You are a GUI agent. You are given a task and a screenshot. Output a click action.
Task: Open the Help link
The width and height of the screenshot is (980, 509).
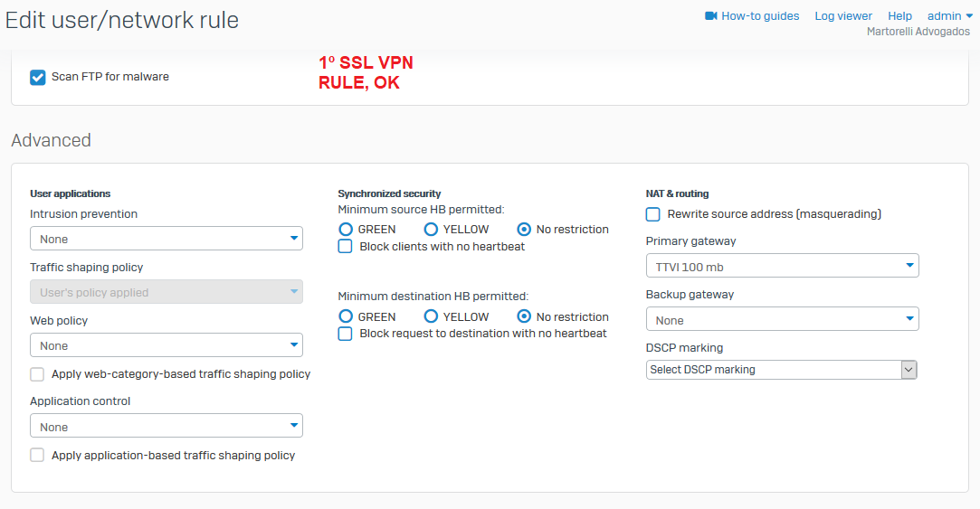click(899, 16)
